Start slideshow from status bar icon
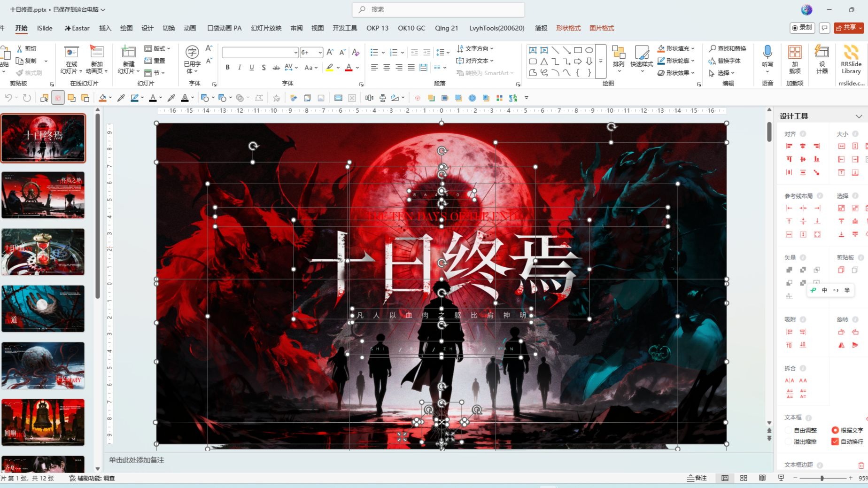 pyautogui.click(x=781, y=478)
